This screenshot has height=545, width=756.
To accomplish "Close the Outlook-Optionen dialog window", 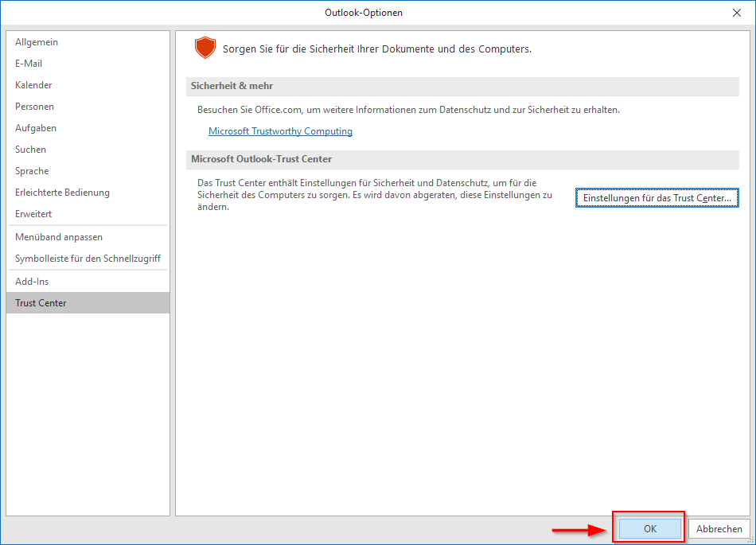I will [x=736, y=13].
